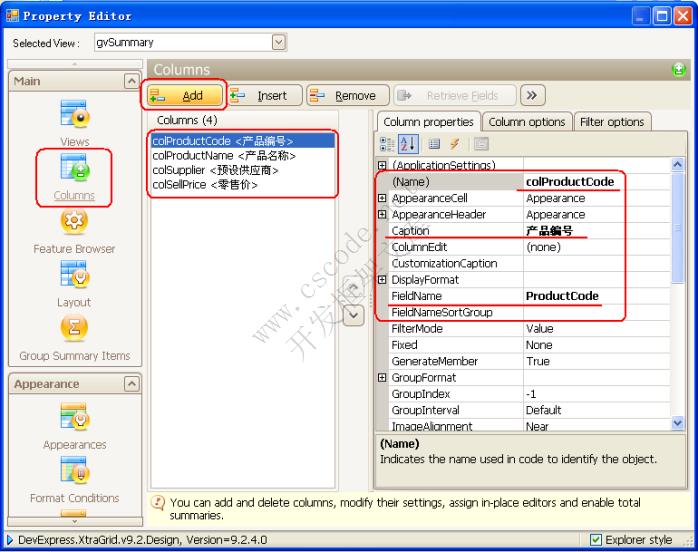The width and height of the screenshot is (698, 552).
Task: Open the Appearances icon
Action: coord(75,418)
